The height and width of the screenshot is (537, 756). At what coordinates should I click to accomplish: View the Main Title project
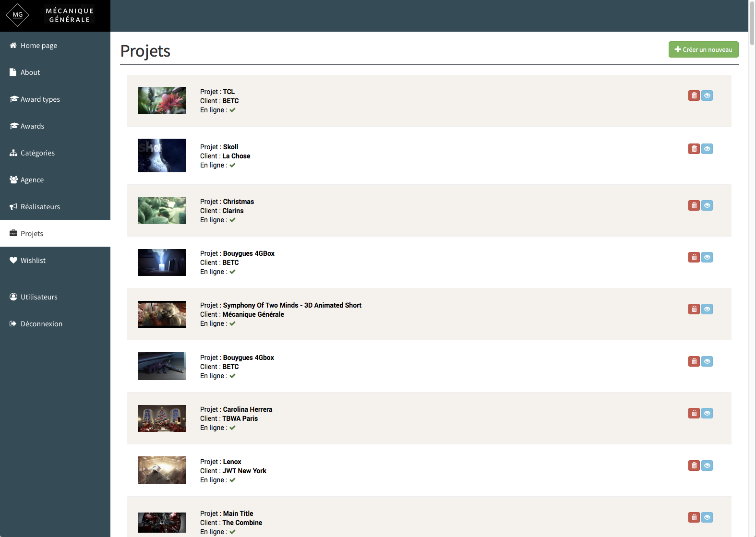(707, 517)
